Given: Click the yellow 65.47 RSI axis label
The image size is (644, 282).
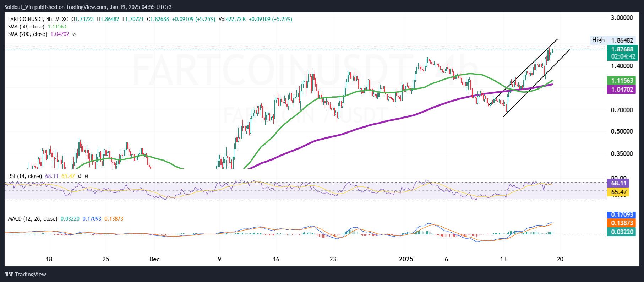Looking at the screenshot, I should (619, 192).
